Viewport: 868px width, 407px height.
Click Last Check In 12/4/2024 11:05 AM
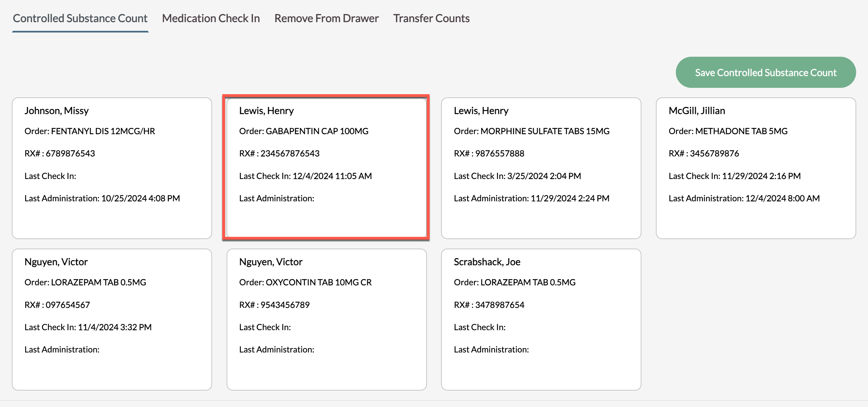305,176
